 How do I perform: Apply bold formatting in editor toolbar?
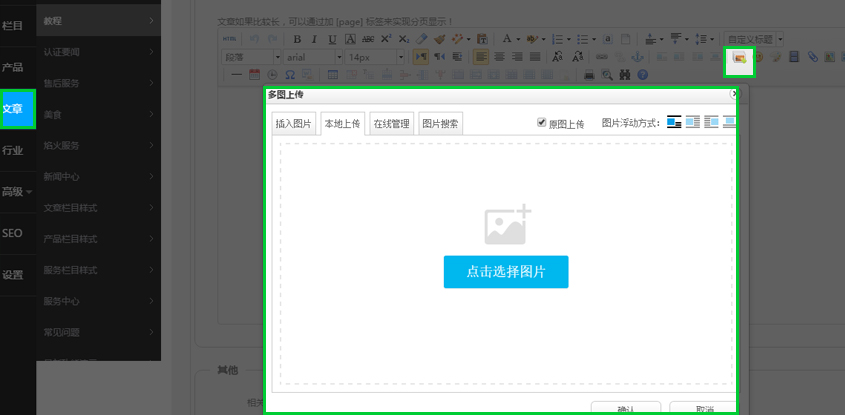click(x=297, y=39)
